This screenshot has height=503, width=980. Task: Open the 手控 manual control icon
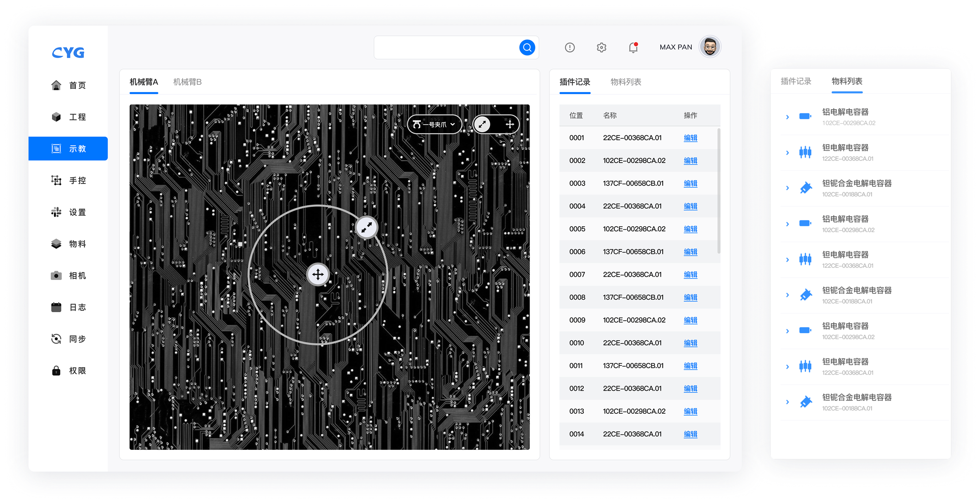click(x=56, y=181)
